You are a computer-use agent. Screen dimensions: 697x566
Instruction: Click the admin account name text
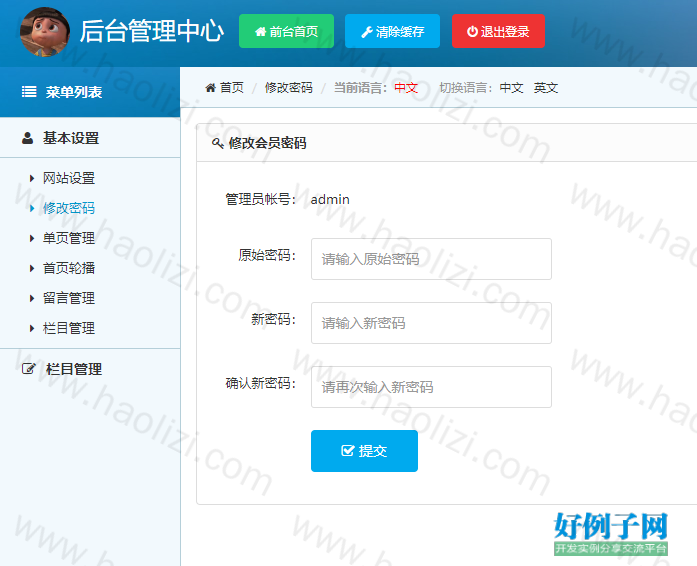(330, 200)
